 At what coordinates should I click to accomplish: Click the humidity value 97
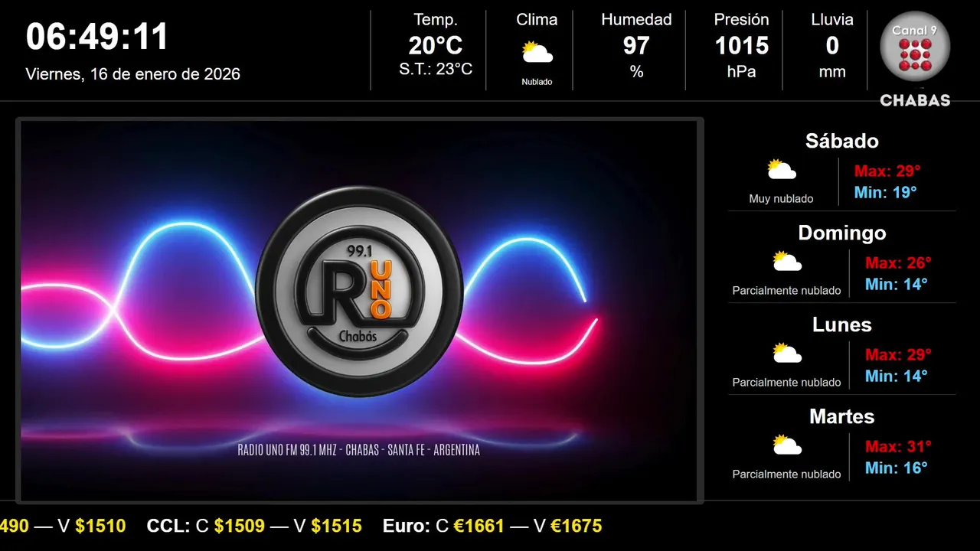pyautogui.click(x=636, y=46)
